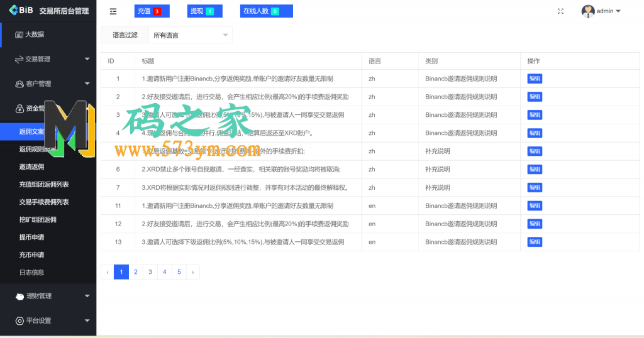Click the 在线人数 button
The width and height of the screenshot is (644, 338).
tap(267, 11)
